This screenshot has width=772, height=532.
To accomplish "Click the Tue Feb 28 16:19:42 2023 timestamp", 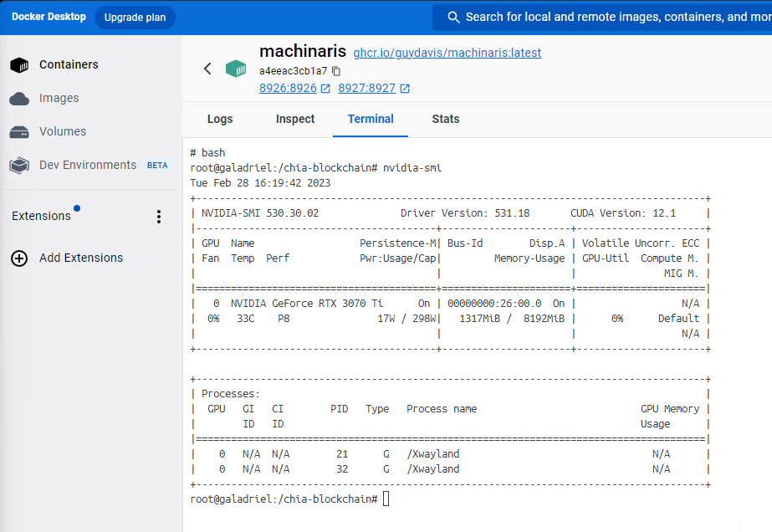I will 260,183.
